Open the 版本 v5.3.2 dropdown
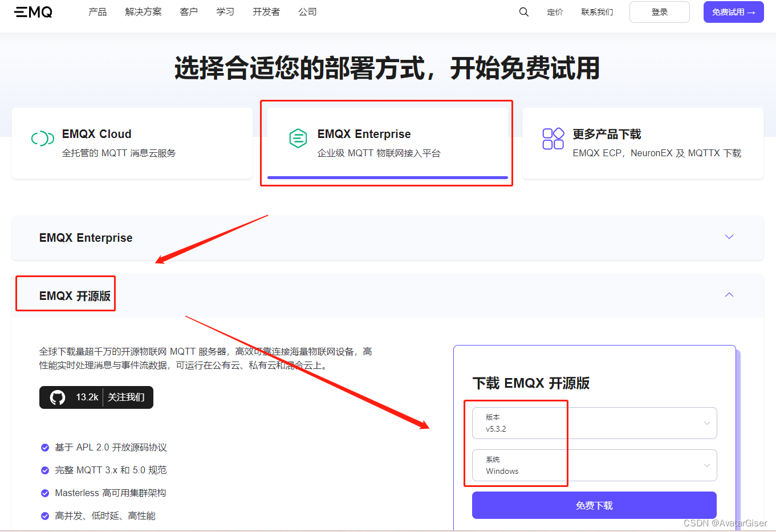The image size is (776, 532). pyautogui.click(x=594, y=423)
